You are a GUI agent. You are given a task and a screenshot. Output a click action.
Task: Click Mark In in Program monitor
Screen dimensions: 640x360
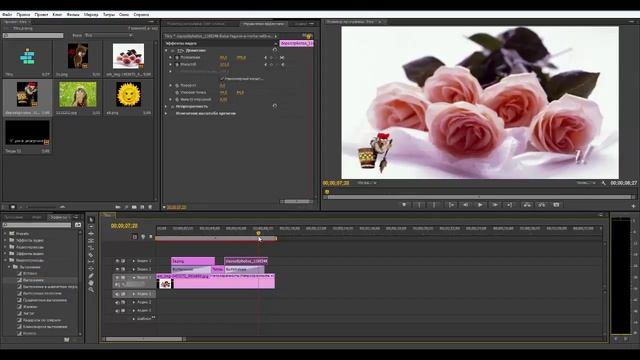pos(419,205)
